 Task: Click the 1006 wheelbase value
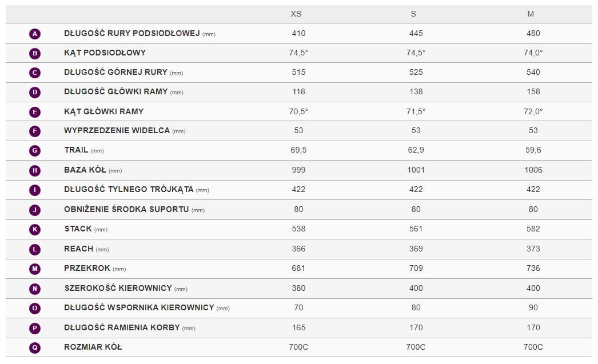533,170
